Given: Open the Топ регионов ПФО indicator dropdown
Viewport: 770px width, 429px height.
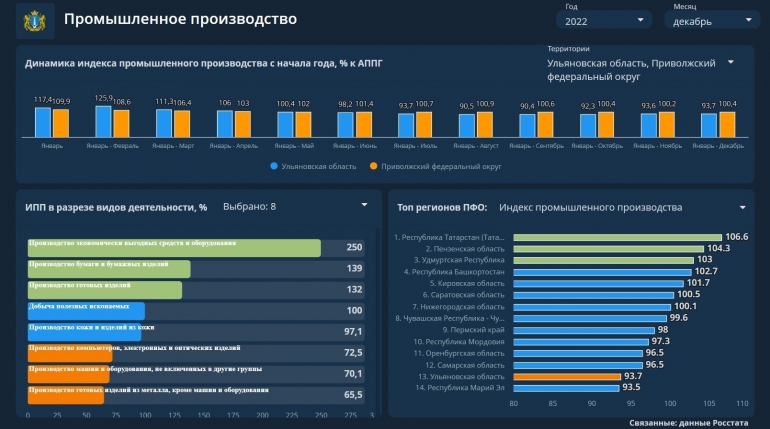Looking at the screenshot, I should click(743, 208).
